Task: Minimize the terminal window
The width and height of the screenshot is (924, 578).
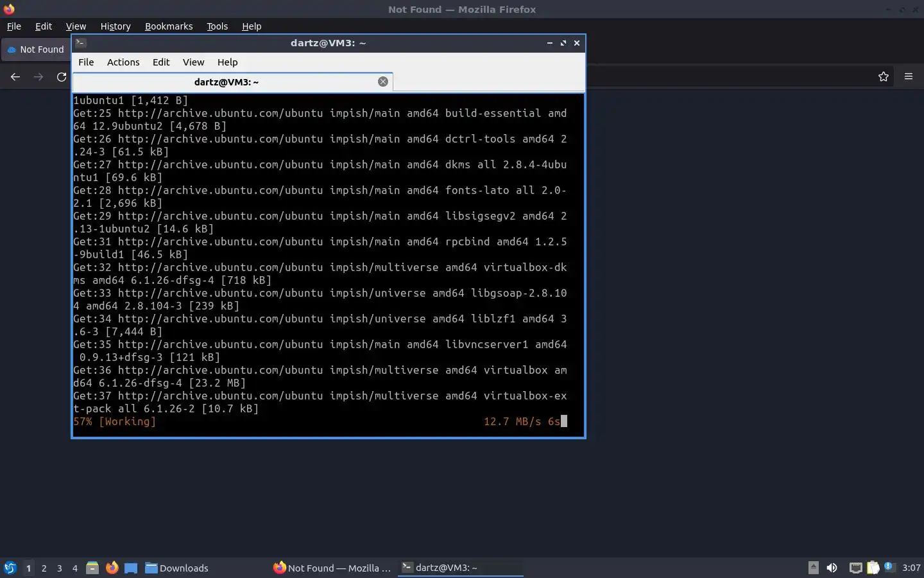Action: pos(550,43)
